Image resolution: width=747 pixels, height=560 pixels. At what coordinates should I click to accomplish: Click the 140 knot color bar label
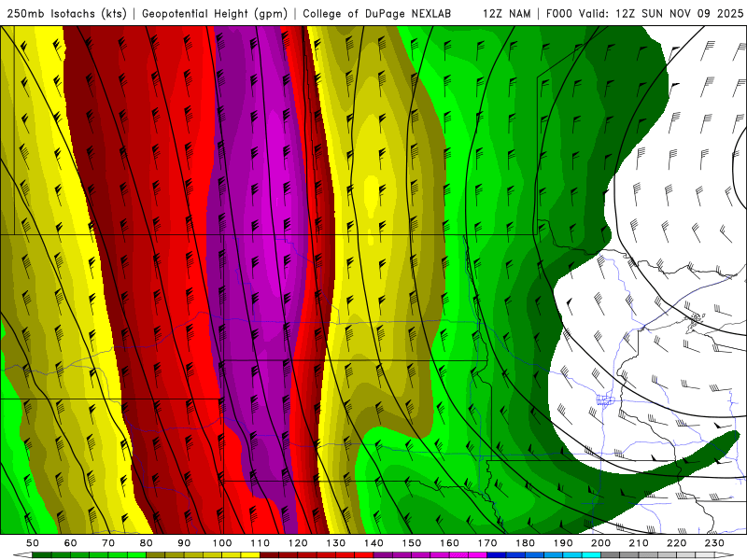[x=373, y=543]
